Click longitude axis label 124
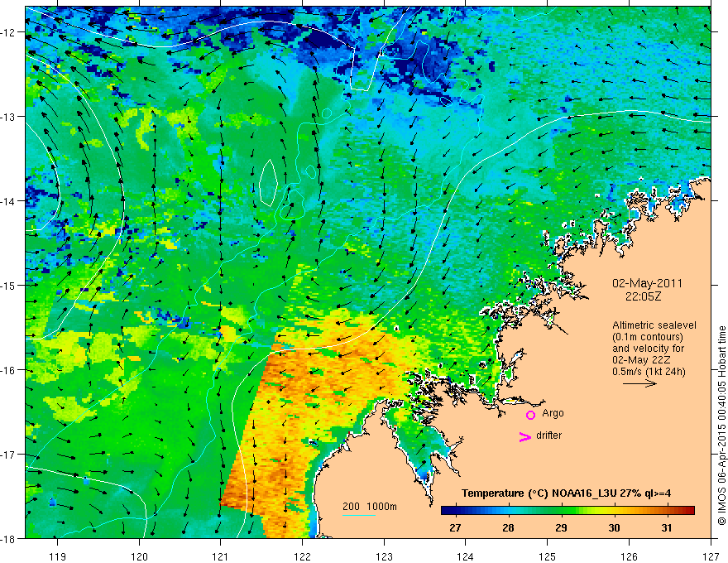This screenshot has height=563, width=728. 466,556
